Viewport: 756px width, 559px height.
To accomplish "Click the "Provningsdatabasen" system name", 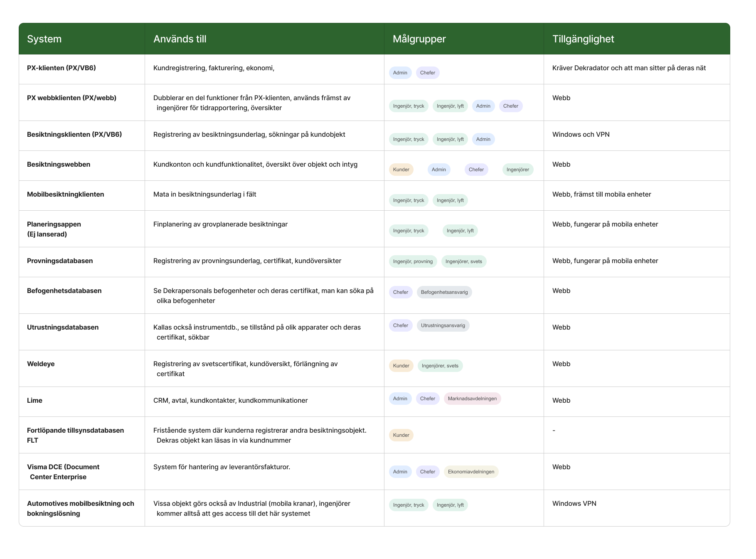I will click(60, 261).
